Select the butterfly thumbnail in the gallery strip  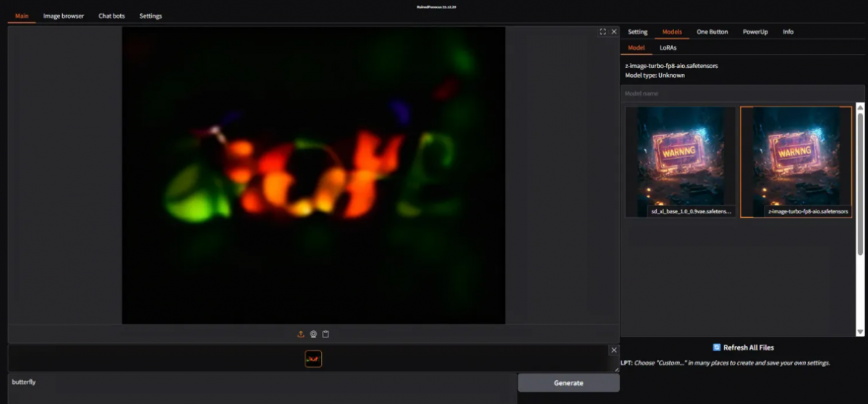[313, 358]
